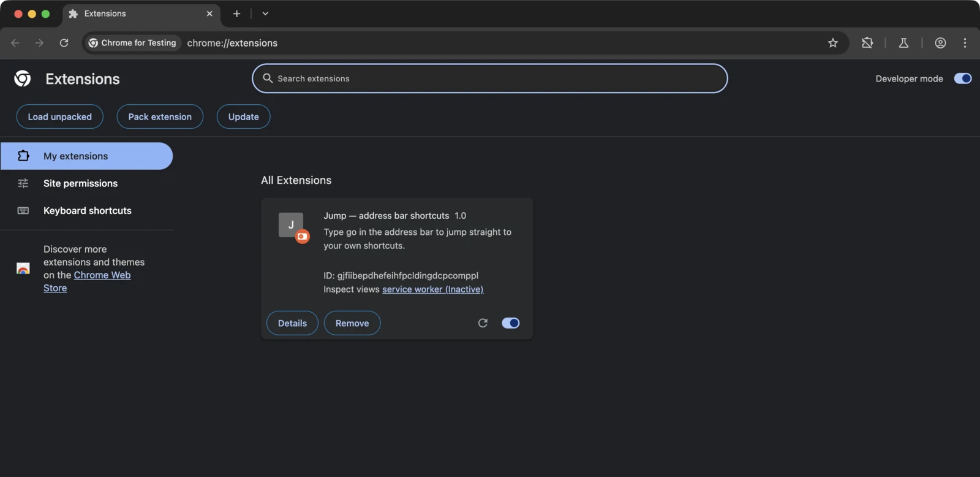Screen dimensions: 980x477
Task: Open My extensions in the sidebar
Action: (86, 156)
